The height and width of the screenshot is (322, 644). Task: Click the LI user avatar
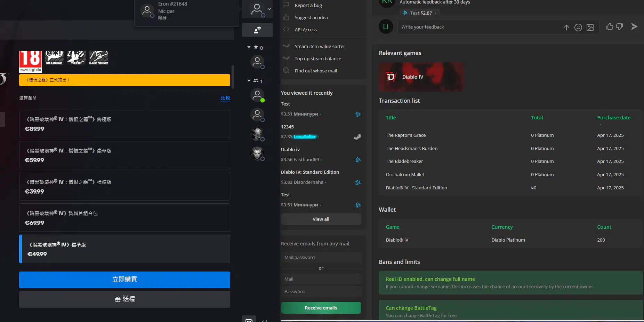point(386,26)
